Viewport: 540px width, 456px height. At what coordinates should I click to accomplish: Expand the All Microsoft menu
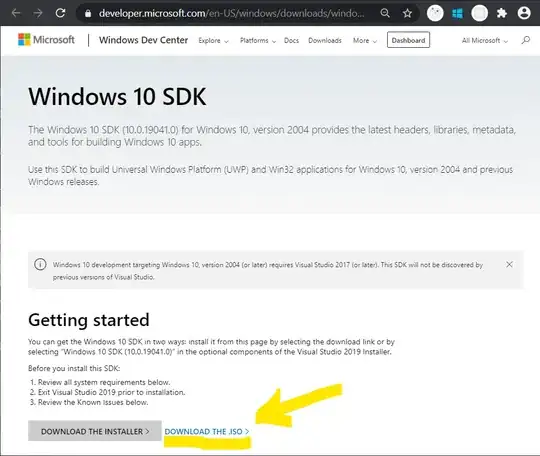pyautogui.click(x=485, y=41)
